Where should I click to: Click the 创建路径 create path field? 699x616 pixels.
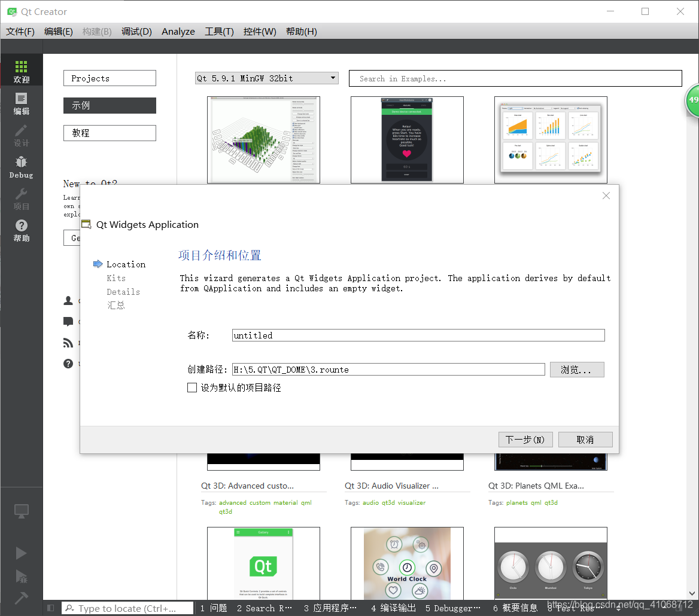click(x=388, y=370)
